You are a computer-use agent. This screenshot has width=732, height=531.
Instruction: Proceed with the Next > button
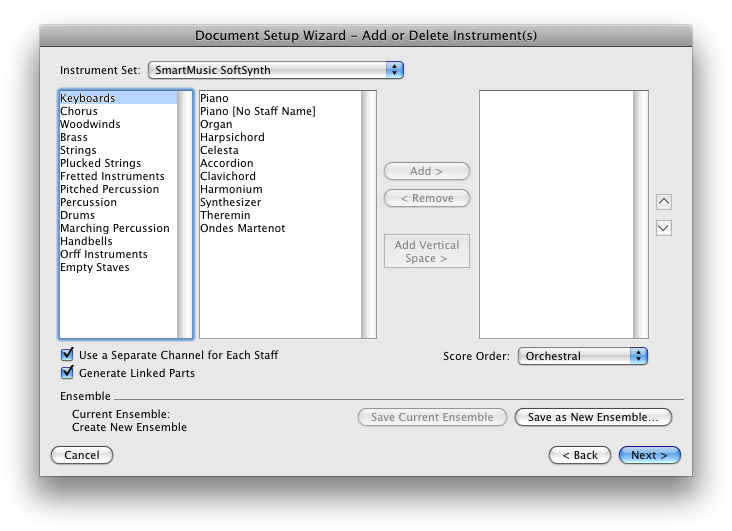649,455
